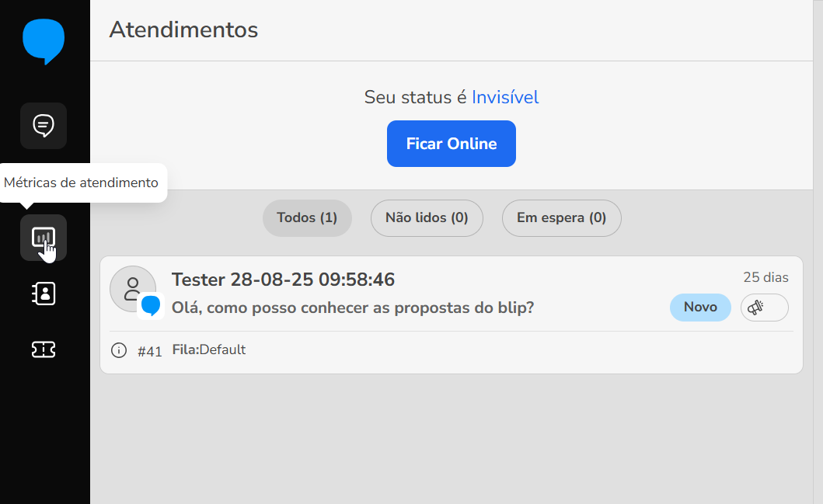The width and height of the screenshot is (823, 504).
Task: Open the tickets icon in the sidebar
Action: (x=44, y=349)
